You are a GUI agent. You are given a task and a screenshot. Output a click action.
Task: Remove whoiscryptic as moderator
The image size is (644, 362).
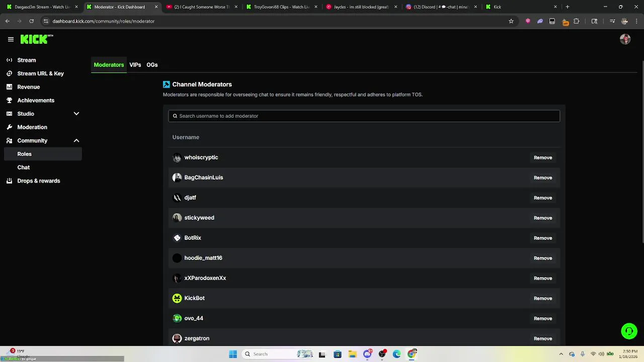click(x=543, y=157)
